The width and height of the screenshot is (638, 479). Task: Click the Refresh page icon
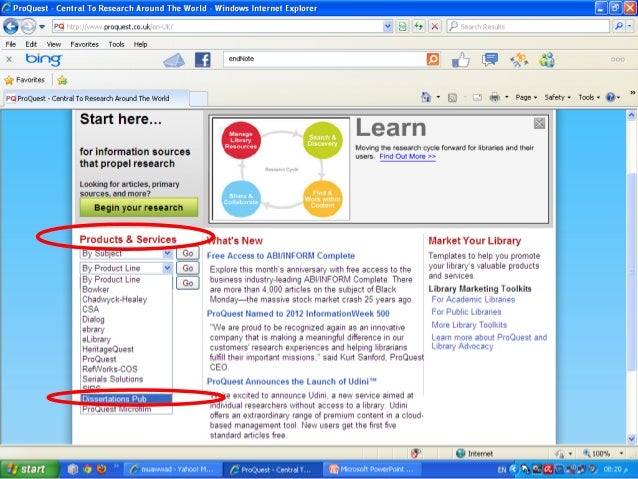419,27
